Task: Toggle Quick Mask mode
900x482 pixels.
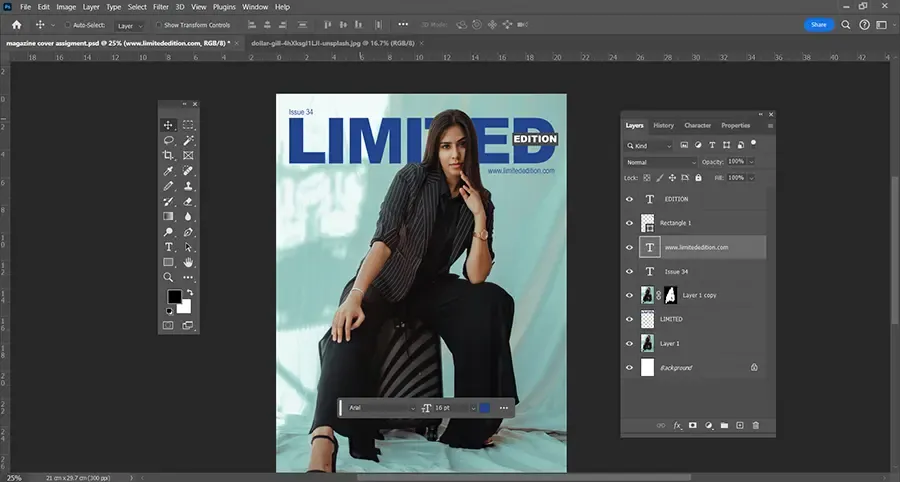Action: 168,325
